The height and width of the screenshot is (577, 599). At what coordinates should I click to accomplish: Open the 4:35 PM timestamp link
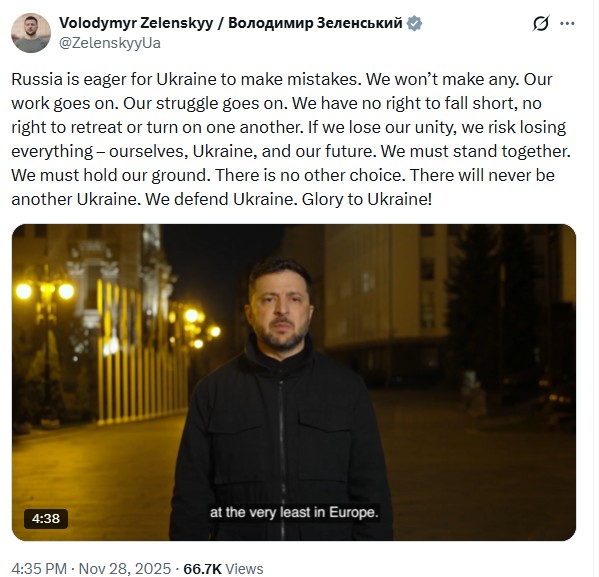tap(39, 569)
